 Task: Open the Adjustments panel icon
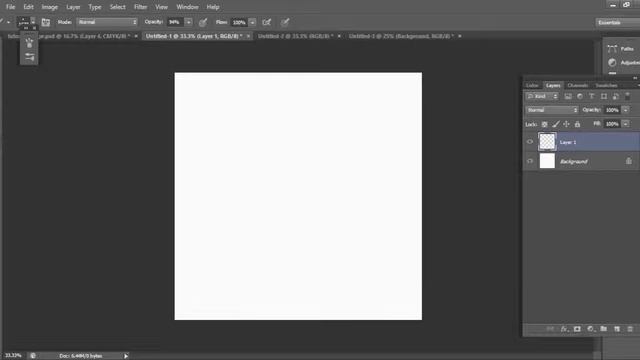[x=612, y=62]
